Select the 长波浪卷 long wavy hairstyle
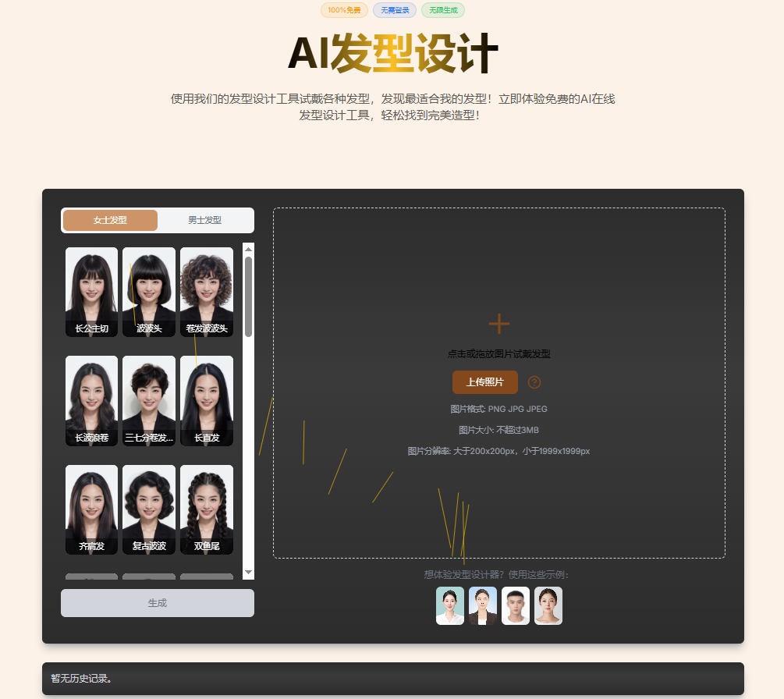The height and width of the screenshot is (699, 784). pyautogui.click(x=91, y=401)
